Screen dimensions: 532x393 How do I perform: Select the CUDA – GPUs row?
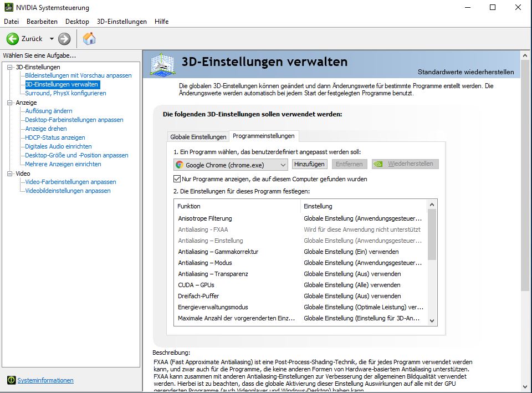click(x=300, y=285)
